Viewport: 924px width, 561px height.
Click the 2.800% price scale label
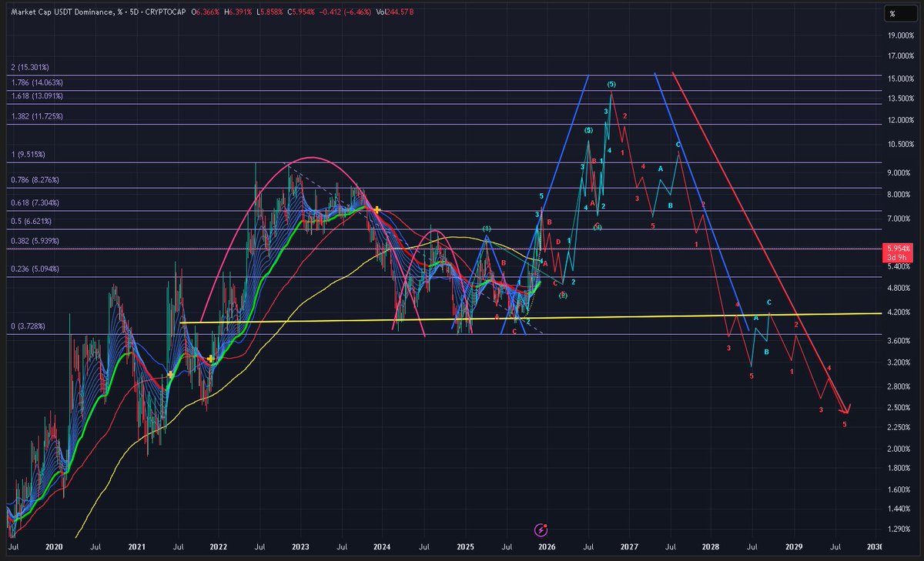(899, 386)
